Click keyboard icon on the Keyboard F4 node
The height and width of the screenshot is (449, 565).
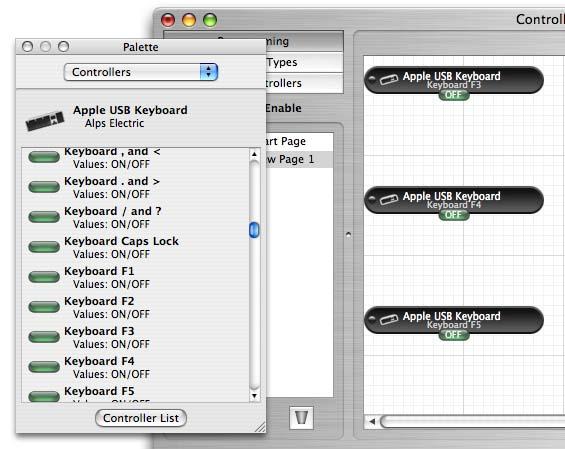389,199
